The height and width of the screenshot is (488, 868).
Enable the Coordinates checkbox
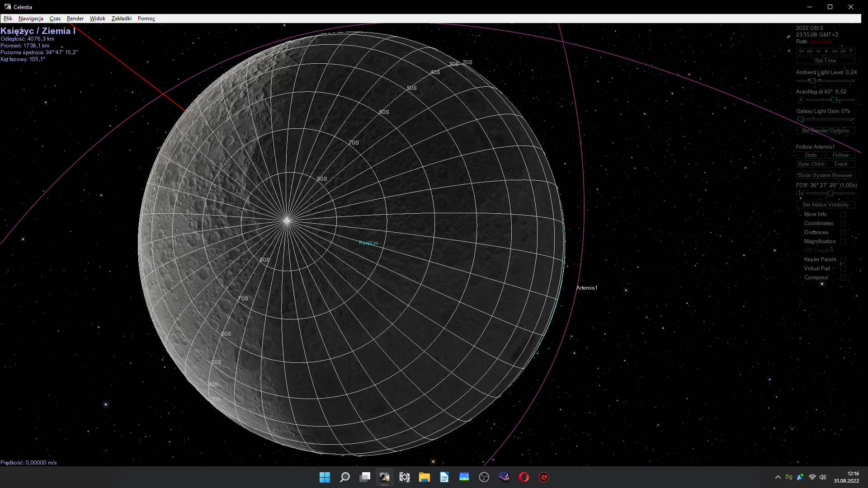(x=843, y=224)
